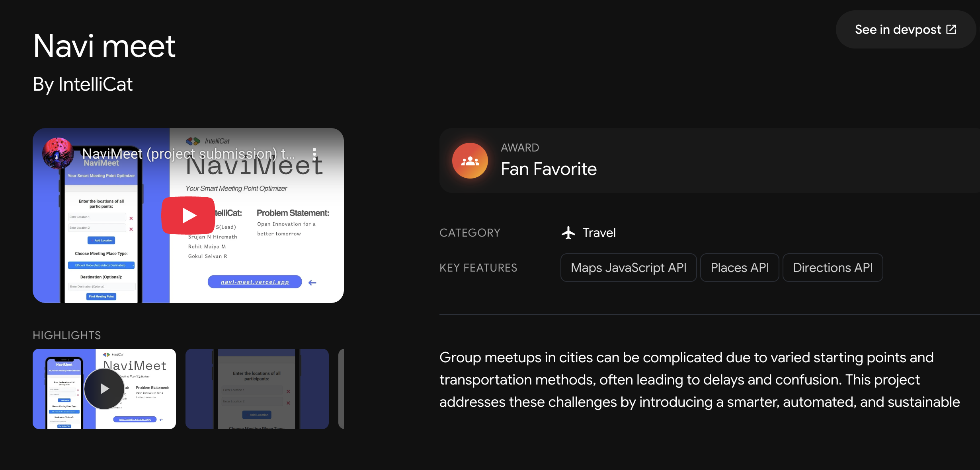
Task: Click the YouTube channel avatar
Action: [x=58, y=153]
